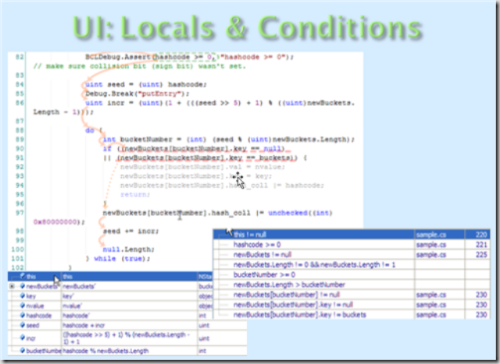Viewport: 500px width, 364px height.
Task: Click the icon beside this in locals header
Action: coord(22,276)
